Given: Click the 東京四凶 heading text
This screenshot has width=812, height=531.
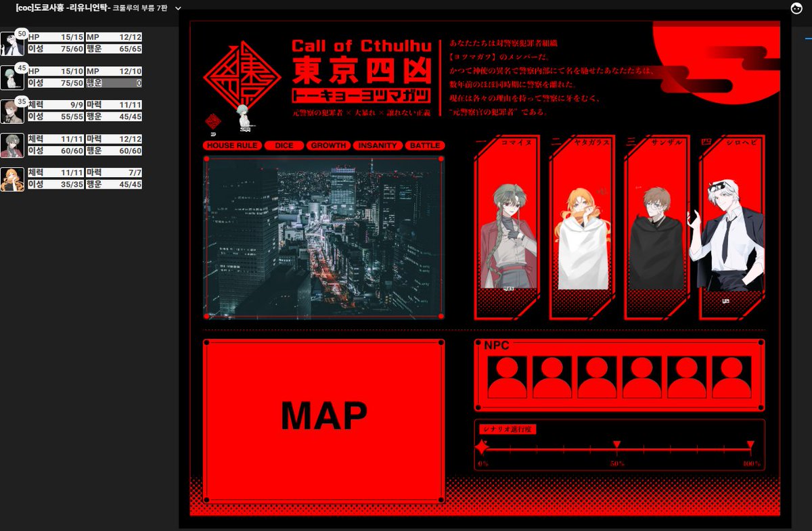Looking at the screenshot, I should click(363, 70).
